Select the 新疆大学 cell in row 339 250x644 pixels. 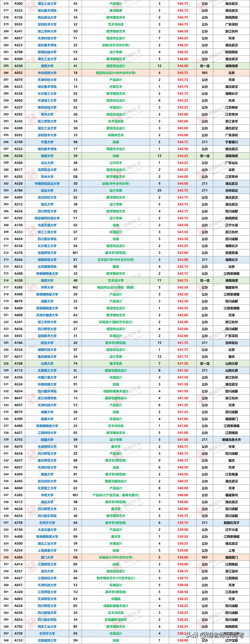47,439
